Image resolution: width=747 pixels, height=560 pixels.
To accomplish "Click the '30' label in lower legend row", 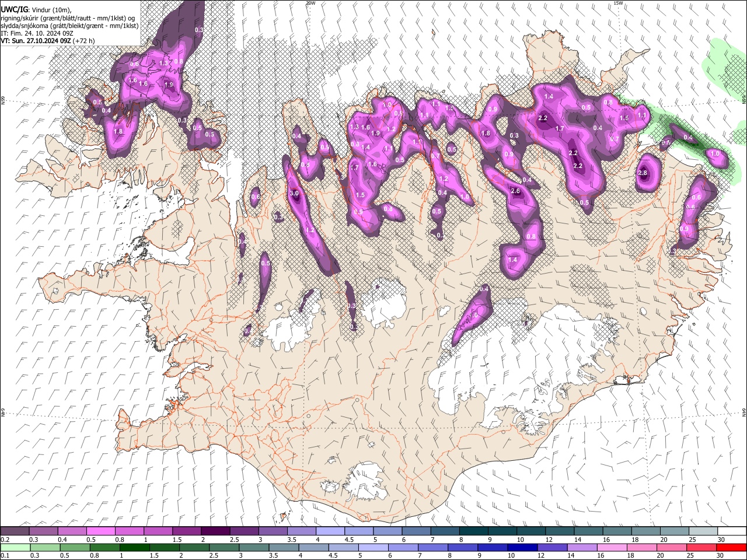I will (720, 555).
